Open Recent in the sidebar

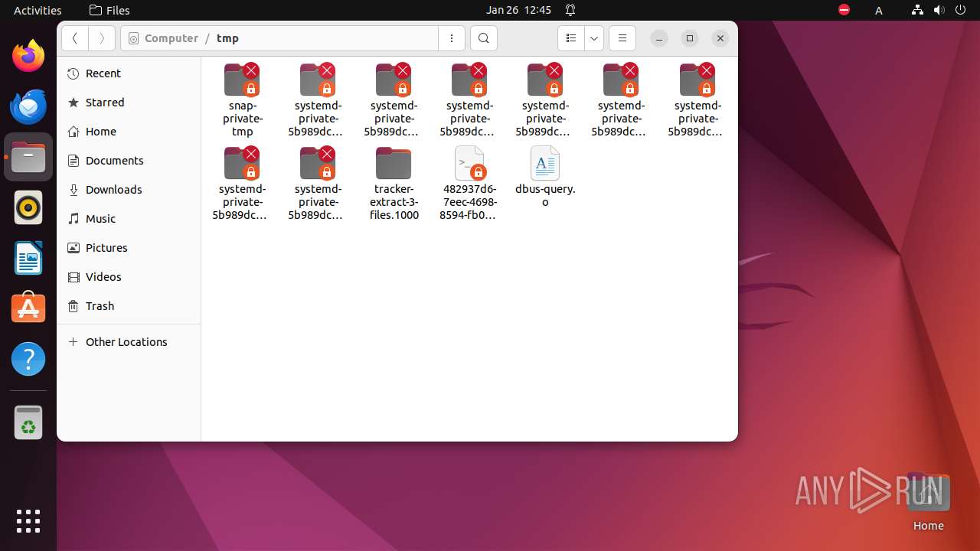(x=129, y=73)
